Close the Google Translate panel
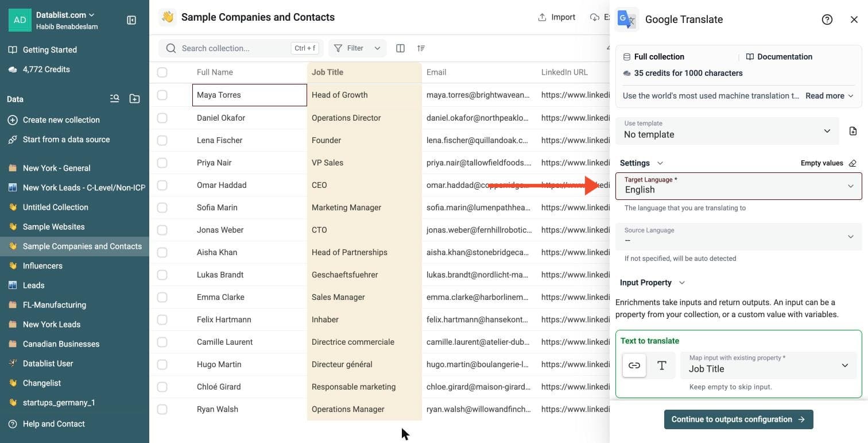The width and height of the screenshot is (868, 443). coord(854,20)
